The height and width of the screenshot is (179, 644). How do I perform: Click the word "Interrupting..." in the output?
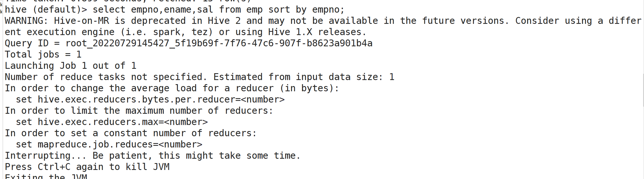pos(46,156)
